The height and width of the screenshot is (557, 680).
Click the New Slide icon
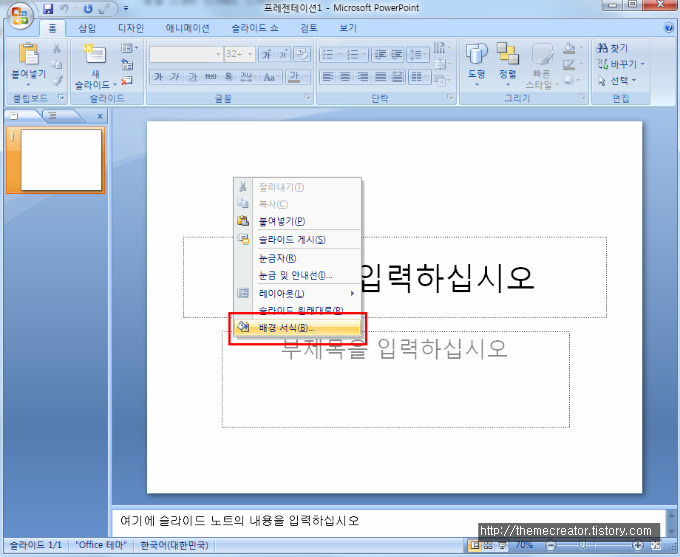(95, 55)
